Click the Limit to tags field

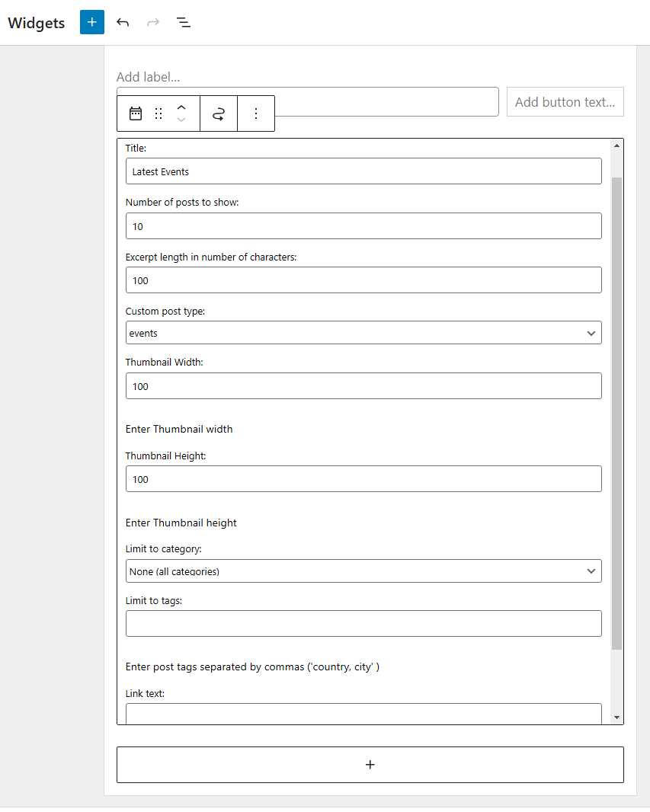[363, 624]
